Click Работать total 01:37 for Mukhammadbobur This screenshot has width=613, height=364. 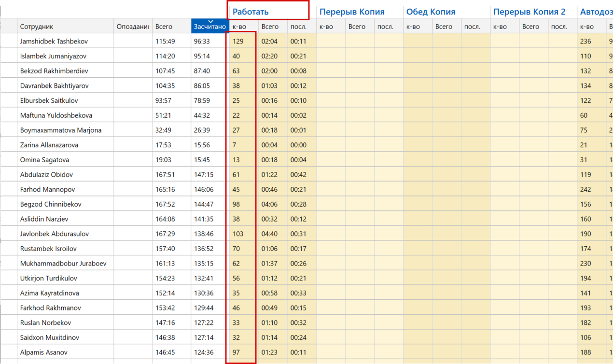[269, 264]
